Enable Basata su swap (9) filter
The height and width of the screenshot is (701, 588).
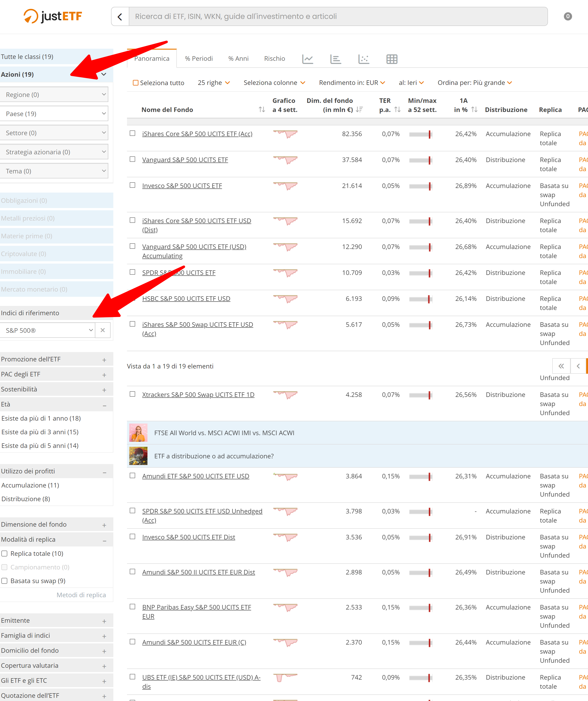point(4,581)
